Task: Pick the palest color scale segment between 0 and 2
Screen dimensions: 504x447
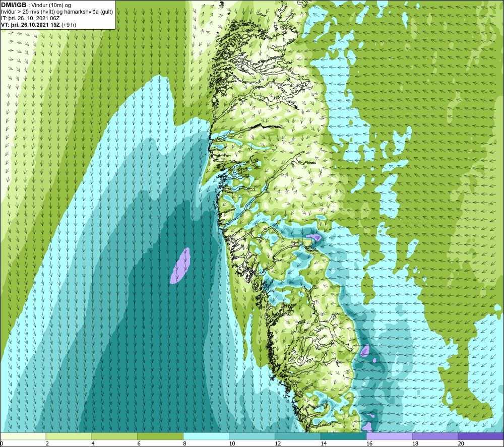Action: (23, 436)
